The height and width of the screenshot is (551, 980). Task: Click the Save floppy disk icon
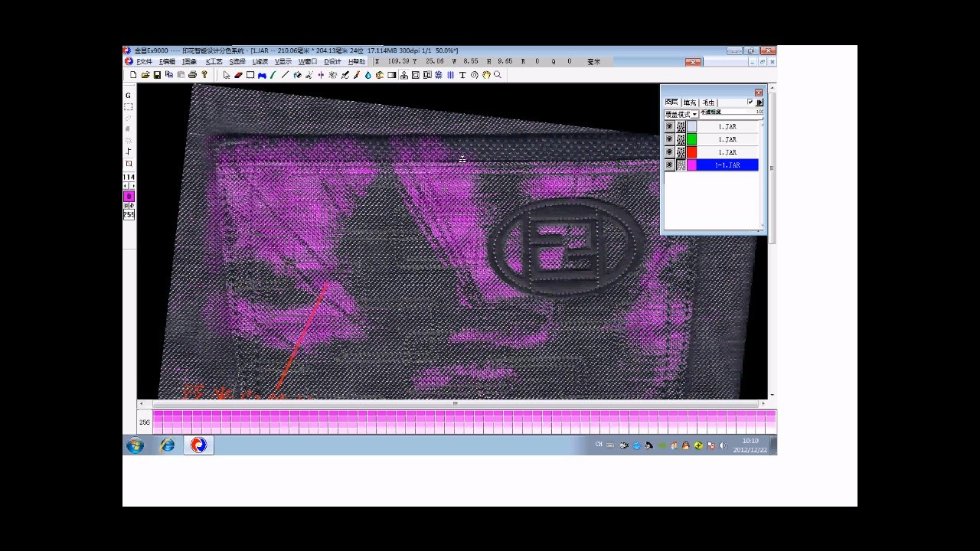[157, 75]
